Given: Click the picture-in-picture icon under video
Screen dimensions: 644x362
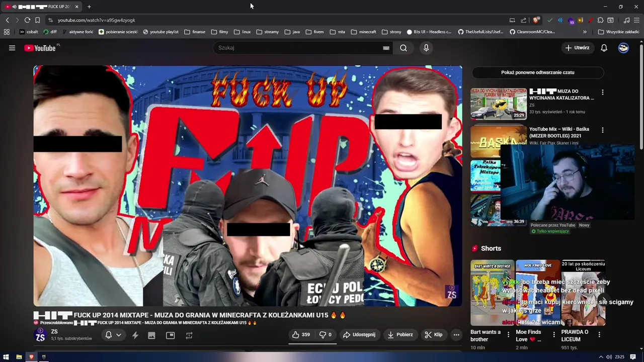Looking at the screenshot, I should pos(170,335).
